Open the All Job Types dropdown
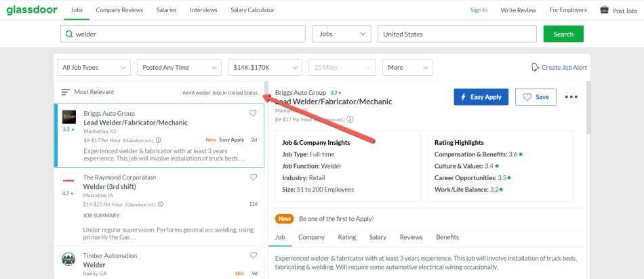Screen dimensions: 644x279 pos(94,67)
